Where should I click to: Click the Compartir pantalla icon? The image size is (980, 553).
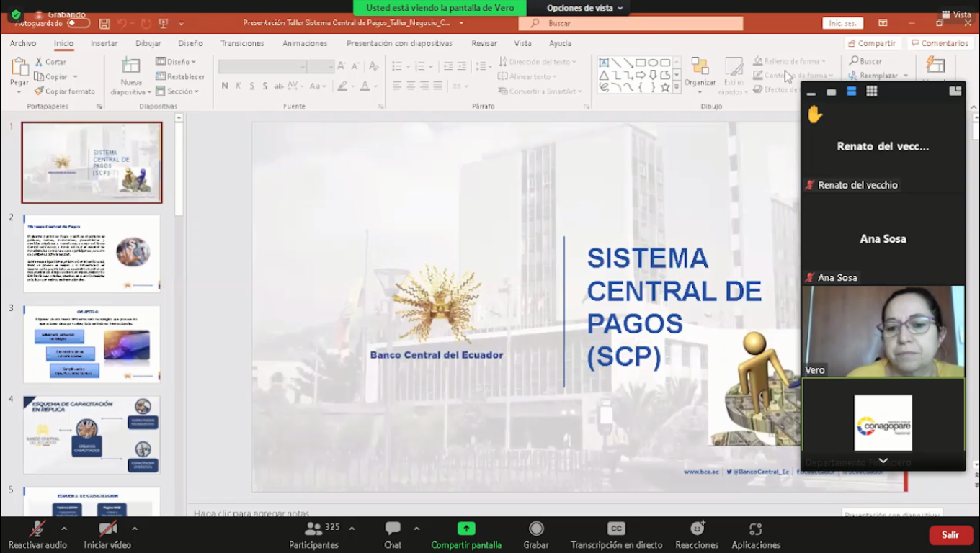pyautogui.click(x=466, y=529)
